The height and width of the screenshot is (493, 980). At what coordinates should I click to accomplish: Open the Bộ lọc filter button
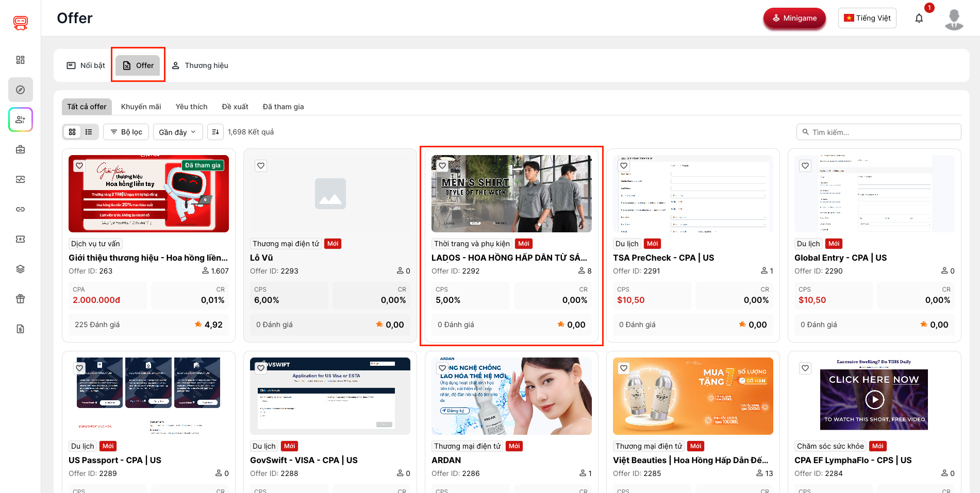[126, 132]
